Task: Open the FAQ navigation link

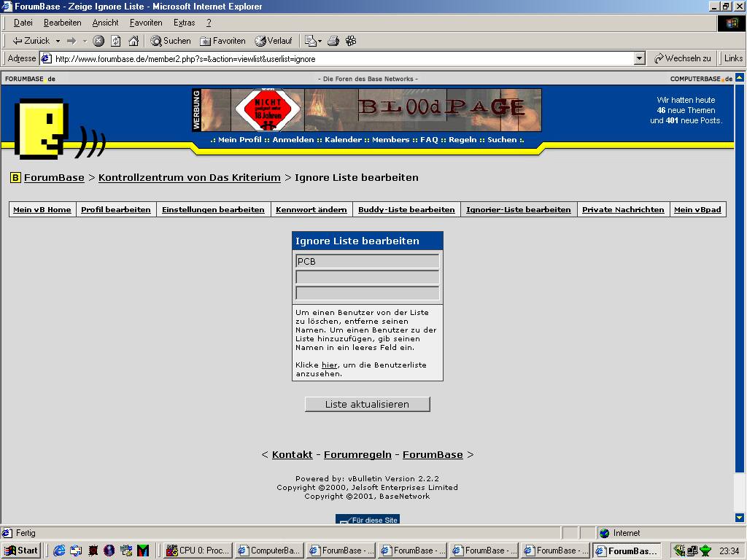Action: [x=429, y=139]
